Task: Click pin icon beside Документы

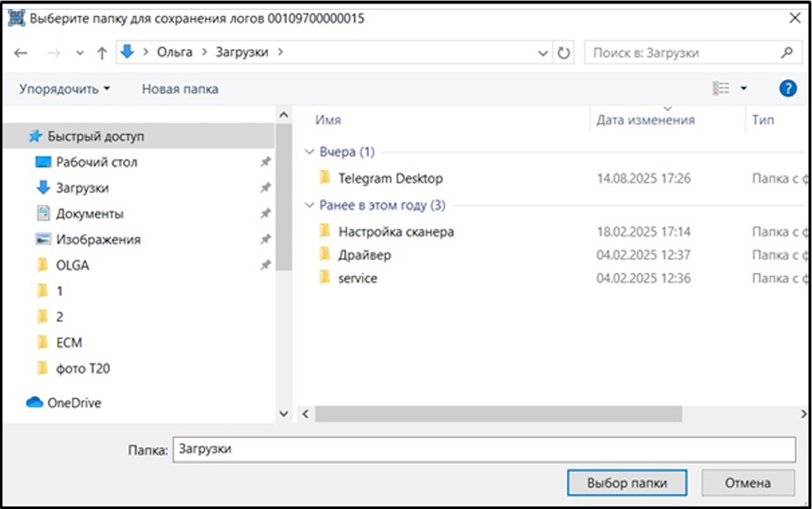Action: point(265,213)
